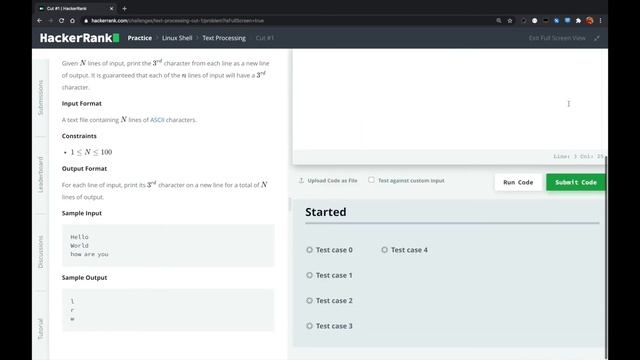Reload the HackerRank page

click(x=61, y=20)
